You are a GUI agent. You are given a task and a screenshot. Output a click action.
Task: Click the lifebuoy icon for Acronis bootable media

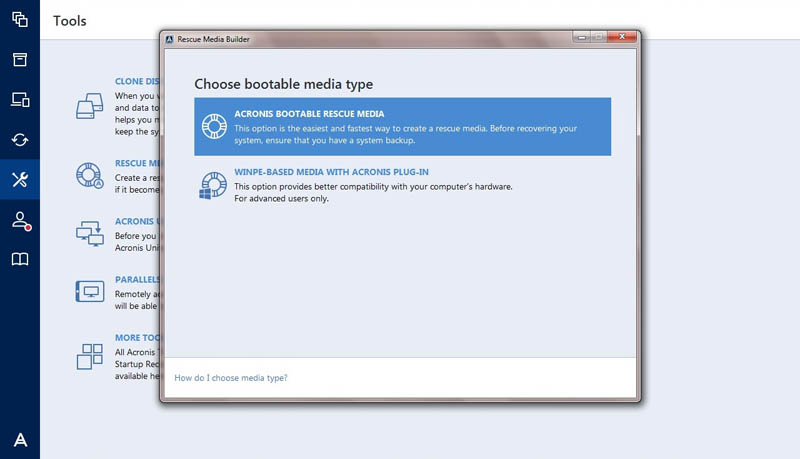point(214,126)
